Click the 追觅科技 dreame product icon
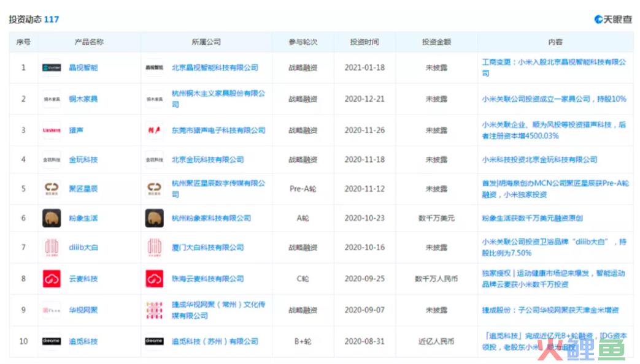The width and height of the screenshot is (640, 364). point(52,341)
